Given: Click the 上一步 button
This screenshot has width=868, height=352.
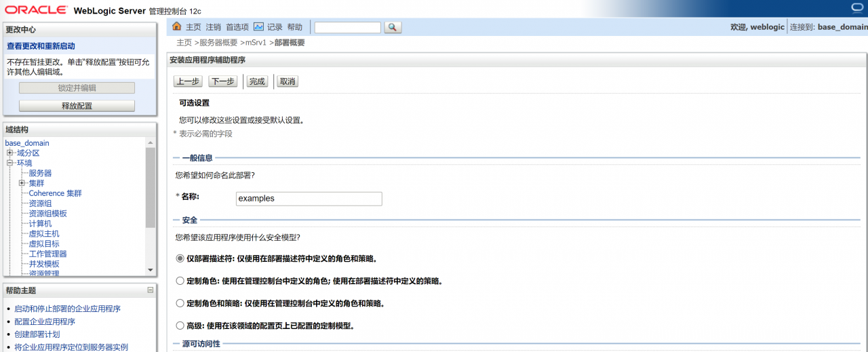Looking at the screenshot, I should coord(187,81).
